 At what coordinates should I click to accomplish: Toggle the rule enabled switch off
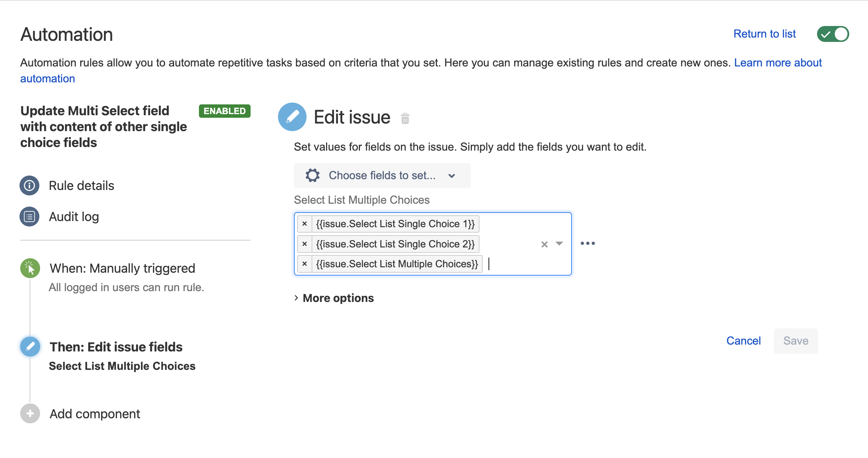[833, 34]
